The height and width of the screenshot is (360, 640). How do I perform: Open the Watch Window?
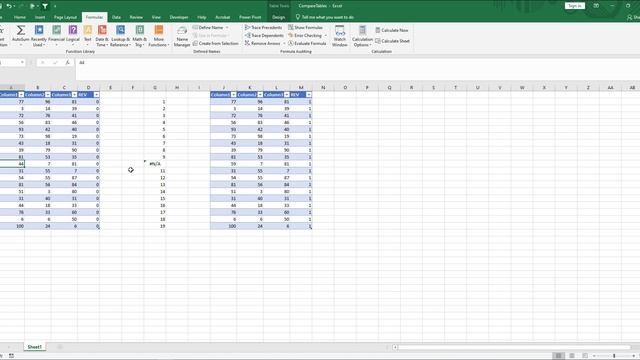tap(340, 36)
